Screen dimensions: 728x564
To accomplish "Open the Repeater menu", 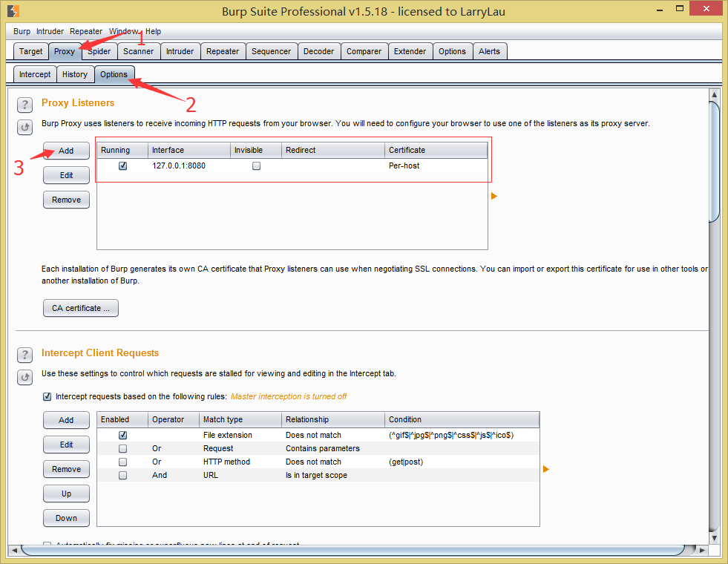I will pos(86,32).
